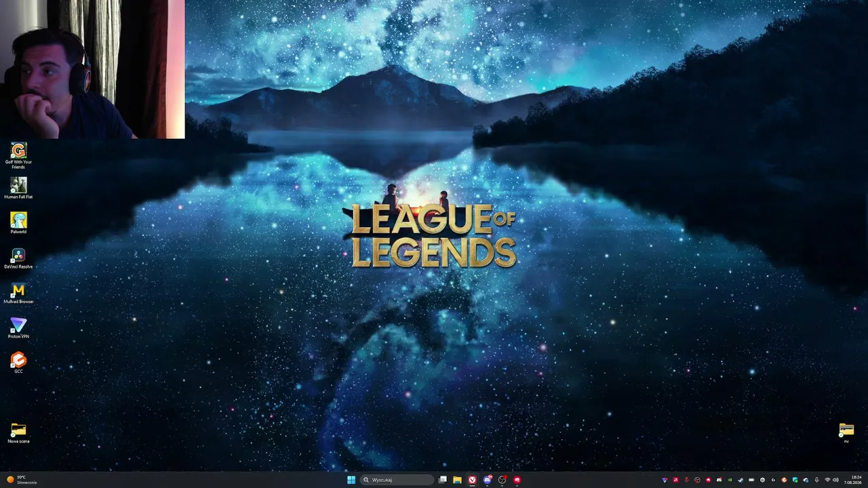Open File Explorer from the taskbar
Viewport: 868px width, 488px height.
458,480
